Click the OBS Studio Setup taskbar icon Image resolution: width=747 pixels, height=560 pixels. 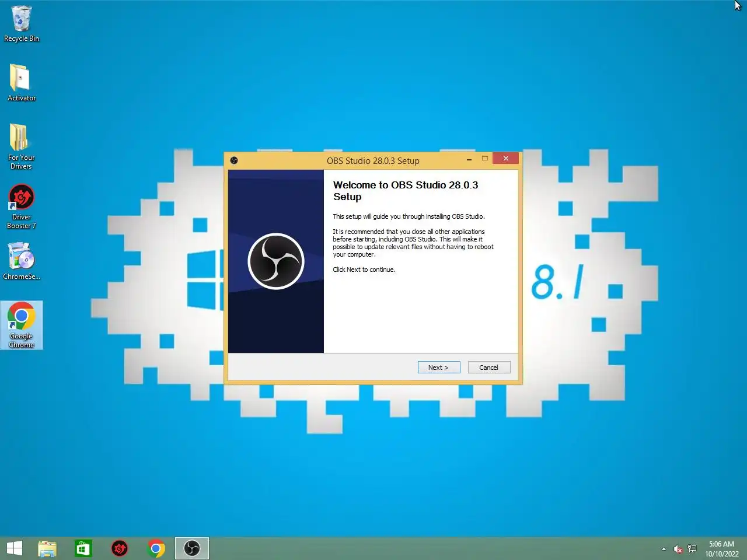[192, 548]
